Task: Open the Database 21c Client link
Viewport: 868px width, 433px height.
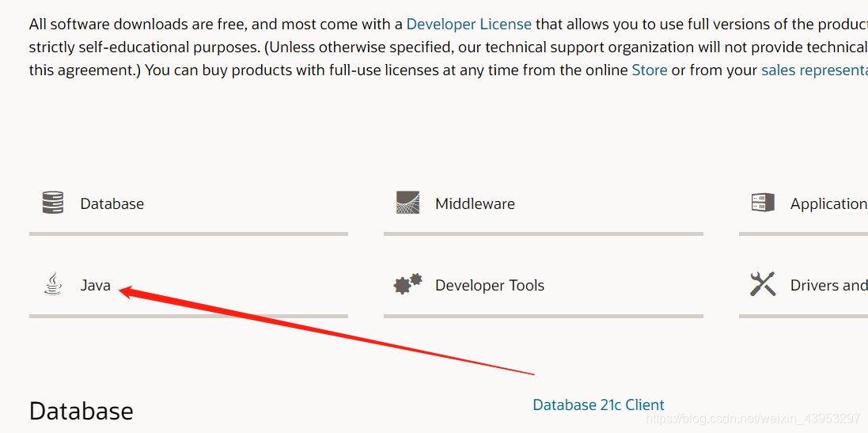Action: click(x=598, y=405)
